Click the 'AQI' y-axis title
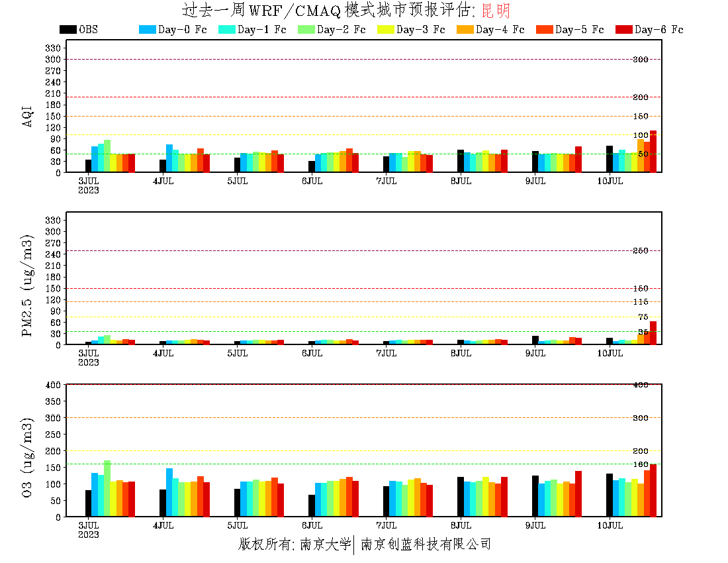Viewport: 728px width, 563px height. (x=27, y=116)
